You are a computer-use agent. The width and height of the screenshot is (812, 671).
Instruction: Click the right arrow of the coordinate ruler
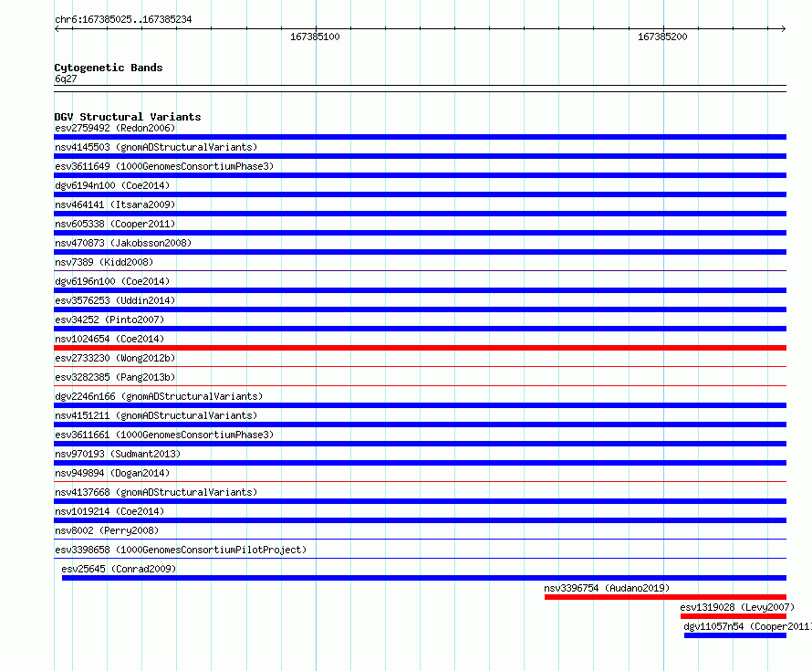click(x=784, y=28)
